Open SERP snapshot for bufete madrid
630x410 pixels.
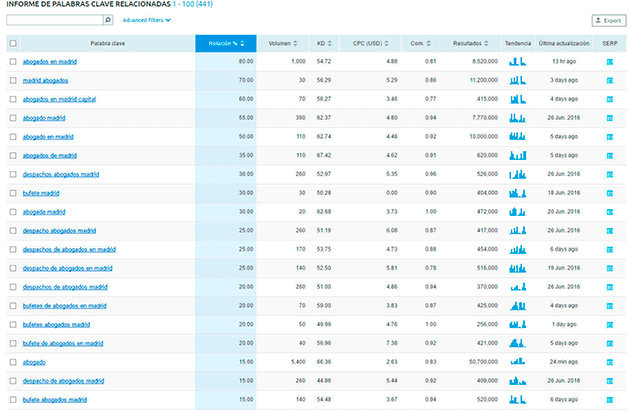tap(610, 193)
